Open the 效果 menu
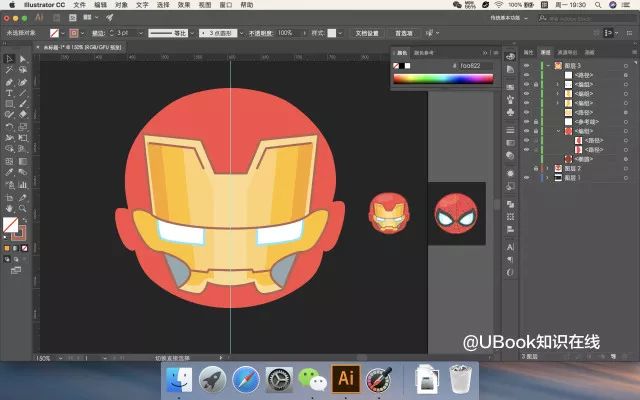Image resolution: width=640 pixels, height=400 pixels. click(x=184, y=5)
